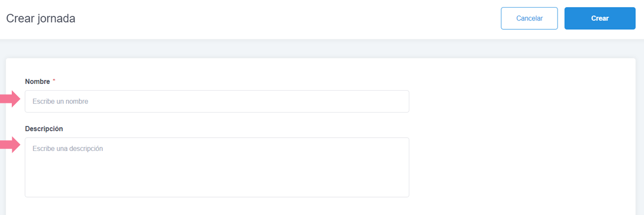Click the "Crear jornada" page title
The width and height of the screenshot is (644, 215).
point(40,18)
